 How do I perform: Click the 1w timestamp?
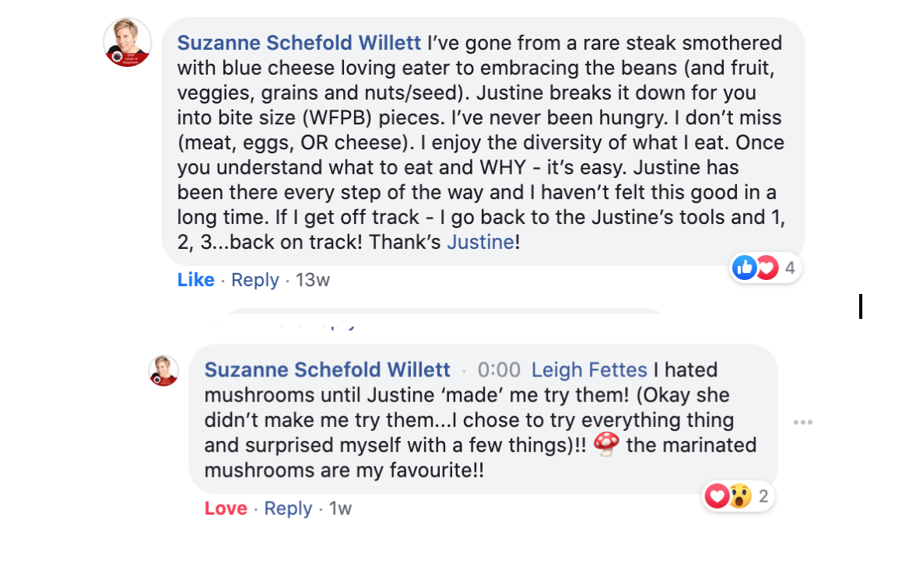(x=340, y=508)
